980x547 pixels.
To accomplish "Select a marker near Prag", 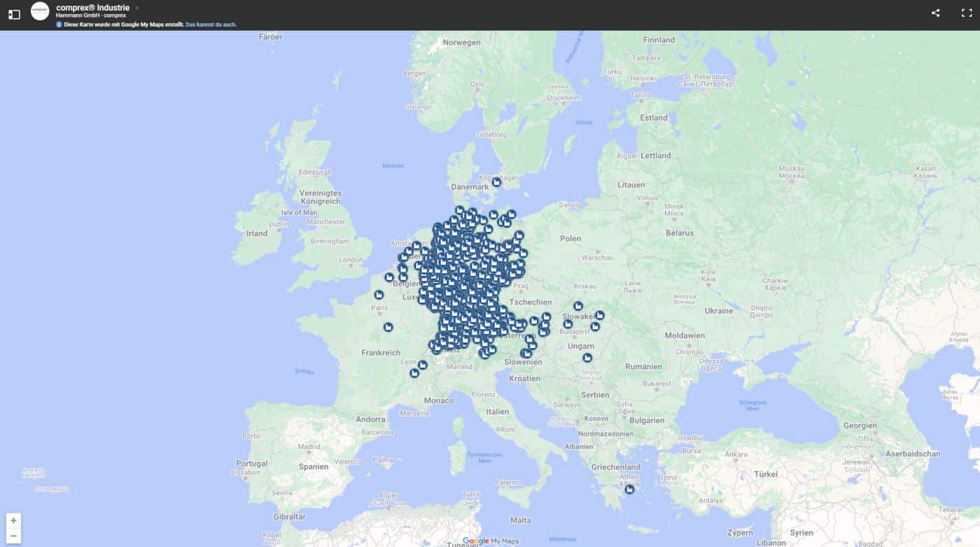I will (518, 273).
